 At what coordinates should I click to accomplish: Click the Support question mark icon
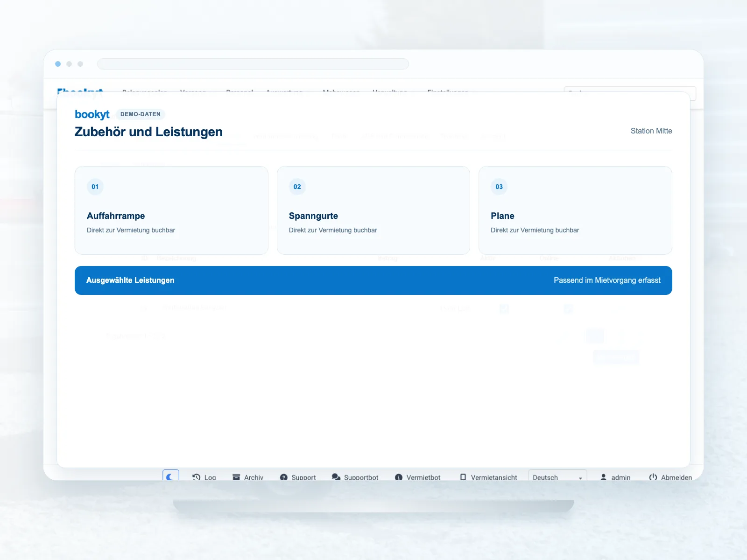[283, 477]
